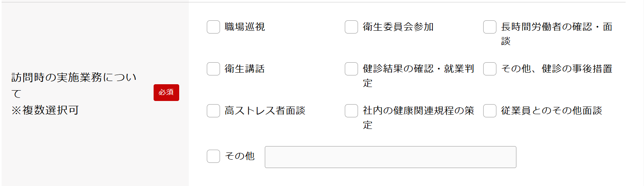Click the red 必須 badge

click(x=166, y=93)
